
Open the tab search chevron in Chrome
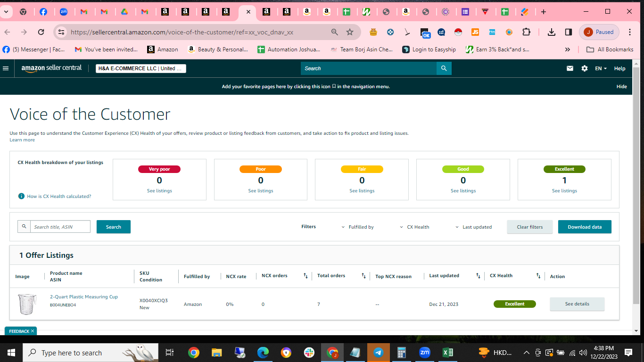6,12
